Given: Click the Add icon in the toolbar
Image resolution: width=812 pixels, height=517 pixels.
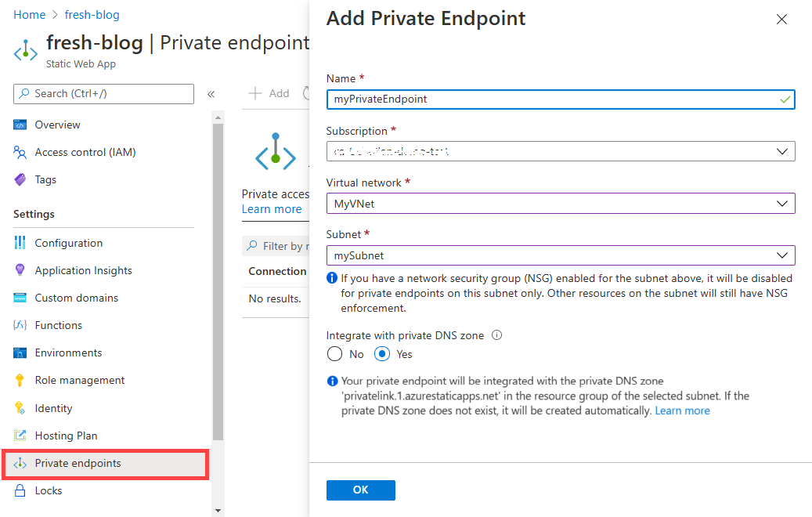Looking at the screenshot, I should coord(254,93).
